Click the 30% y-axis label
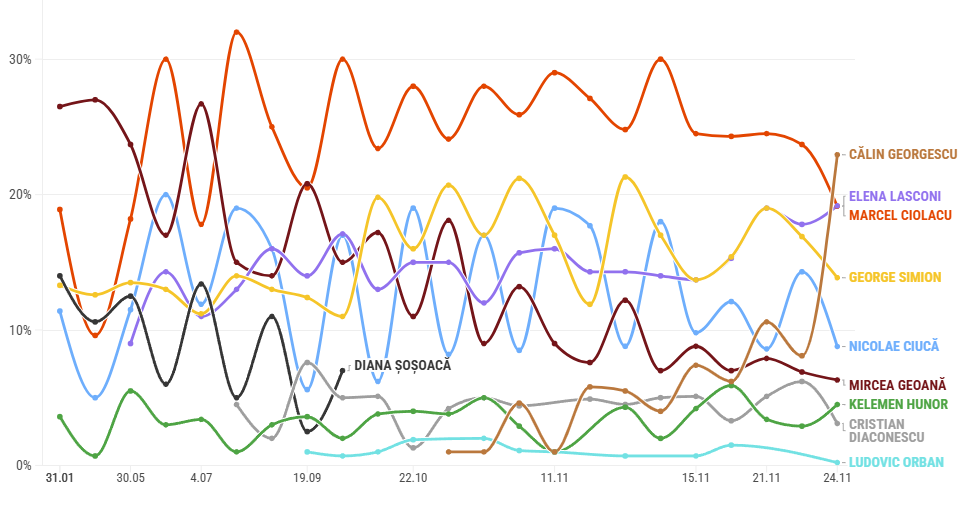 20,59
